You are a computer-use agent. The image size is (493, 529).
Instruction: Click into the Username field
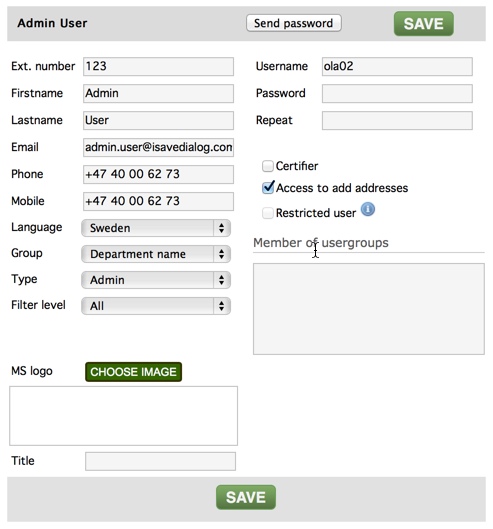click(397, 66)
